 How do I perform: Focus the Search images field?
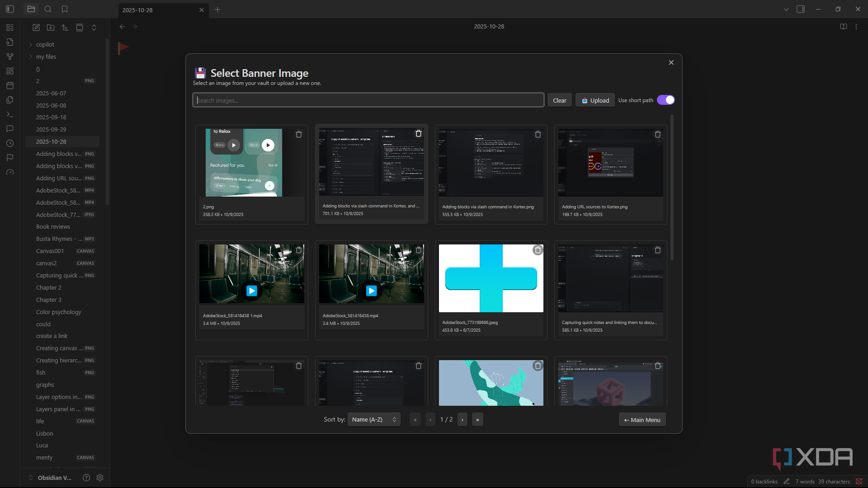368,100
